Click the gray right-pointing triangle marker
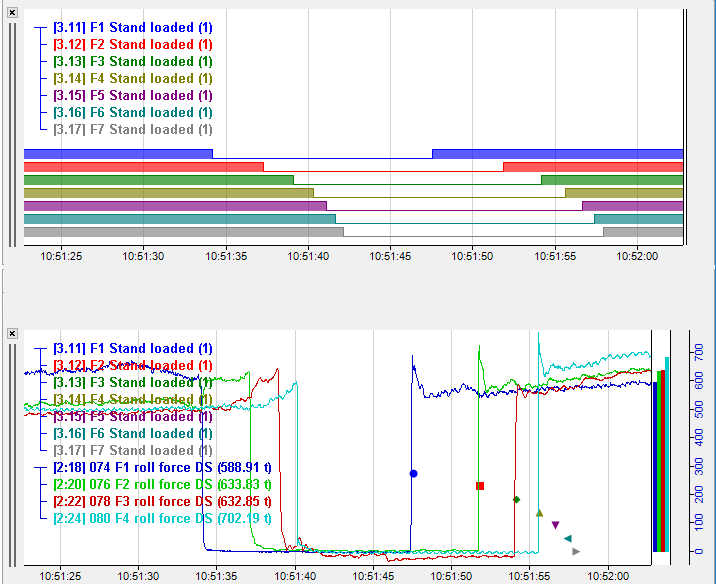 576,551
